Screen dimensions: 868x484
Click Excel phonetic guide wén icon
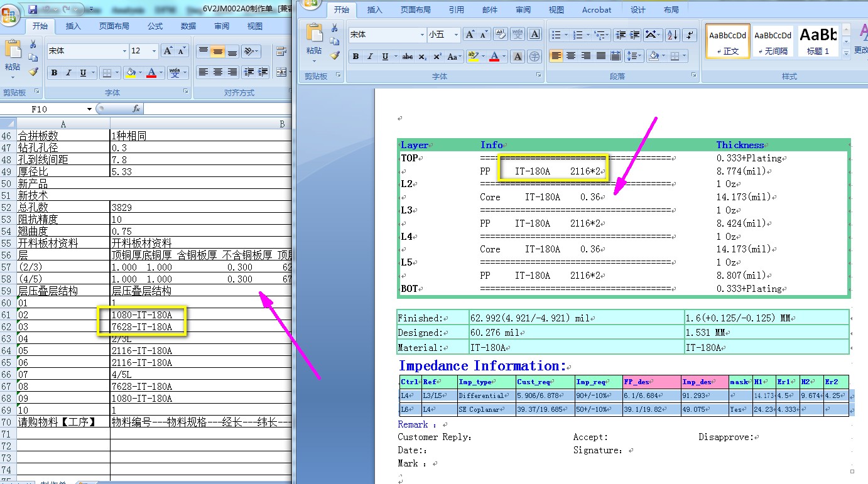coord(175,73)
